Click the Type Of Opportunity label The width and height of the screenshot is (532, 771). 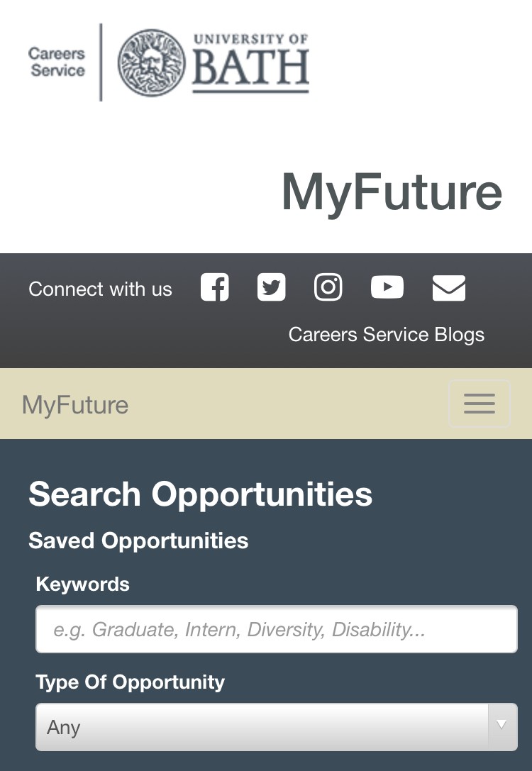[x=131, y=682]
